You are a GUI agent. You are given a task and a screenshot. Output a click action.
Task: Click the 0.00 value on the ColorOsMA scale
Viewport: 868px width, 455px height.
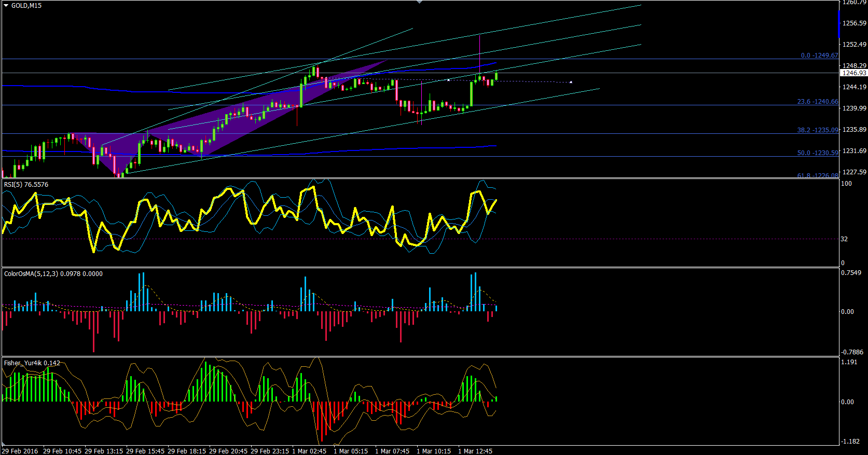847,311
